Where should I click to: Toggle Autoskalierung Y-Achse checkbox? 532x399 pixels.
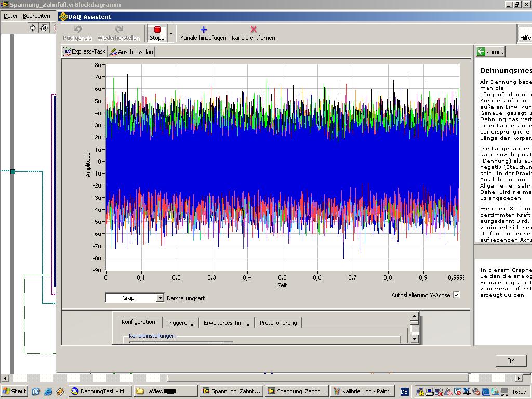(x=456, y=295)
